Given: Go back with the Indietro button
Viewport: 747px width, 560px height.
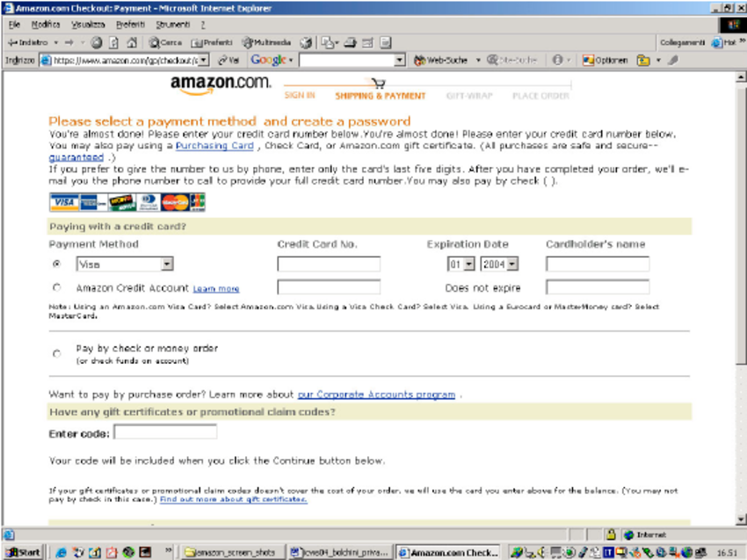Looking at the screenshot, I should [x=28, y=42].
